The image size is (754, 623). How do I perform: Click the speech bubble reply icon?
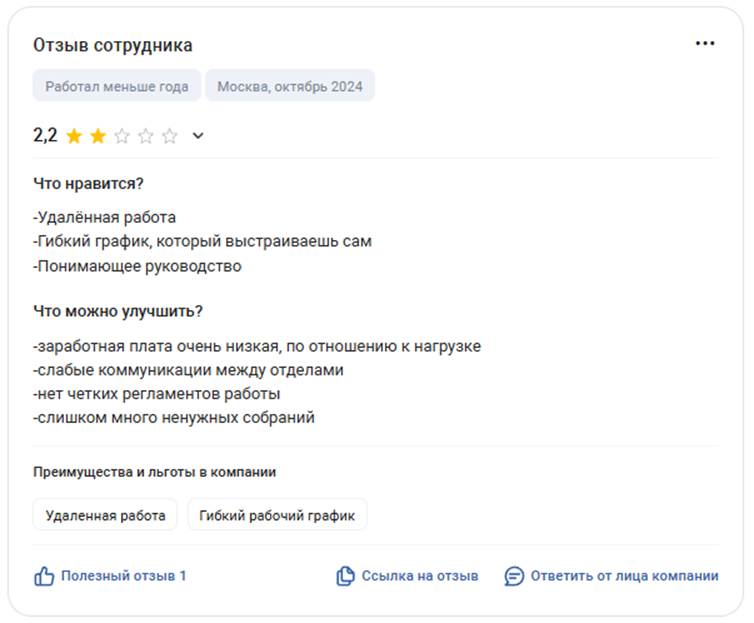click(514, 576)
